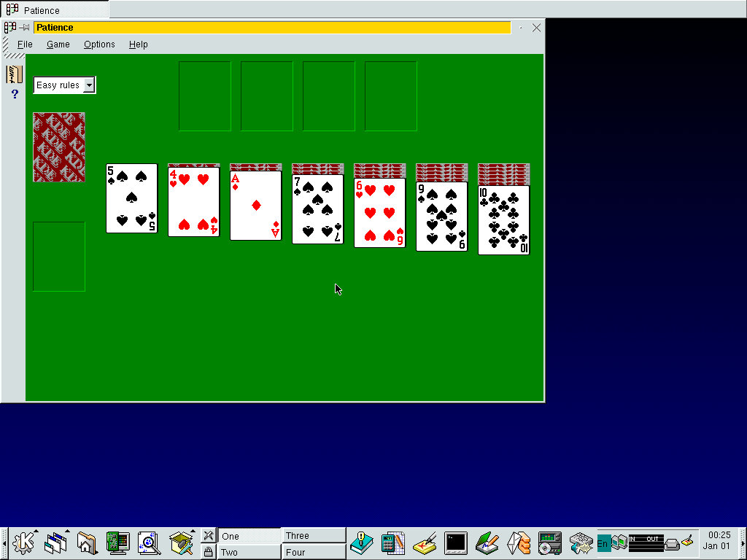Open the home folder icon in the panel
The image size is (747, 560).
click(x=86, y=543)
